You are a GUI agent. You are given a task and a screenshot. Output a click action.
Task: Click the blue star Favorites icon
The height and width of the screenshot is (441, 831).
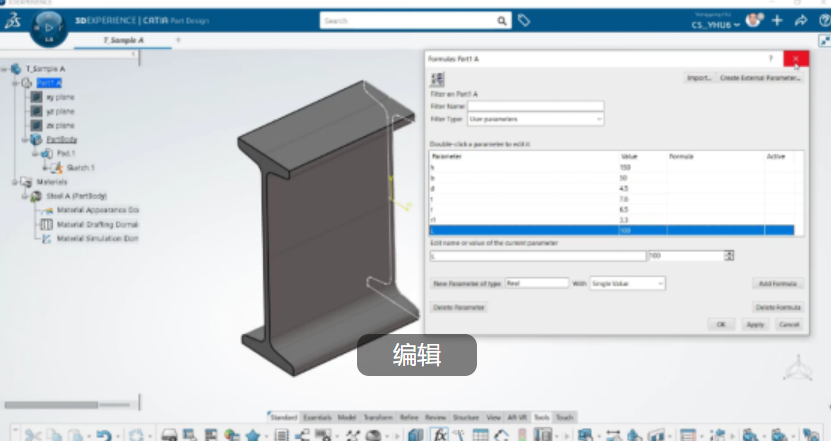pos(253,436)
